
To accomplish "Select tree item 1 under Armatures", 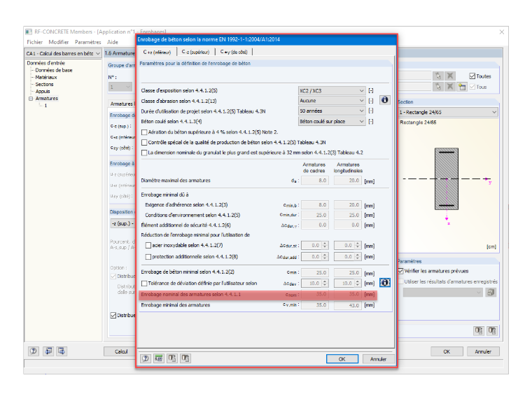I will click(45, 106).
